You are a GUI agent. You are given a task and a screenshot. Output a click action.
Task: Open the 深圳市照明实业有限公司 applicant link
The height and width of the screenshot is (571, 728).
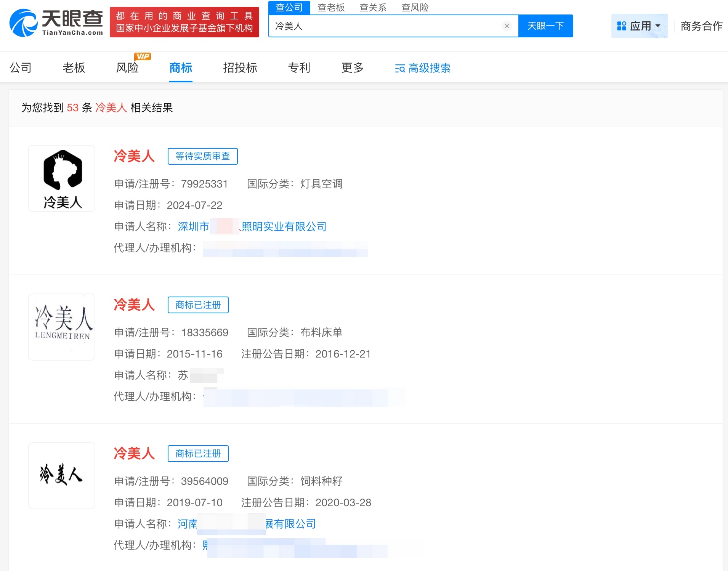pos(252,226)
